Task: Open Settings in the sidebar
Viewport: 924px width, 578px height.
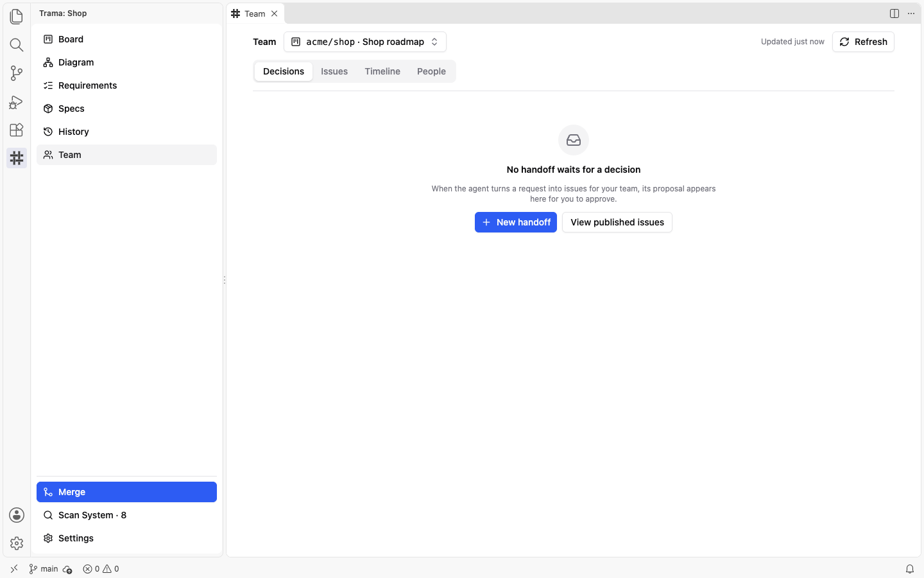Action: [x=126, y=538]
